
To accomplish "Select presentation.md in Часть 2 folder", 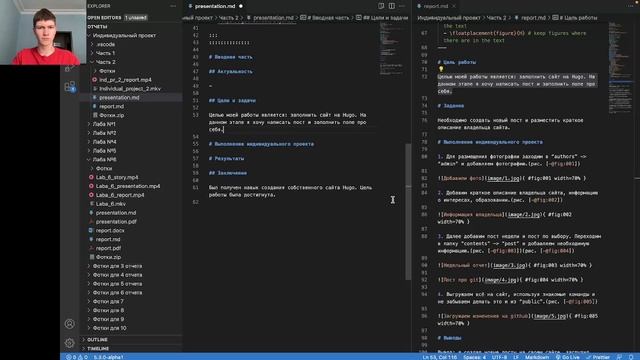I will coord(119,98).
